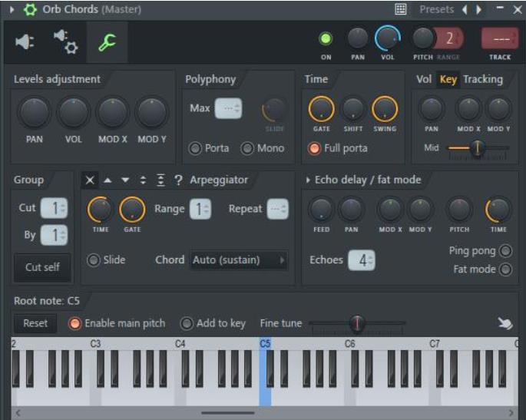Set arpeggiator direction to up
Screen dimensions: 526x420
(108, 180)
